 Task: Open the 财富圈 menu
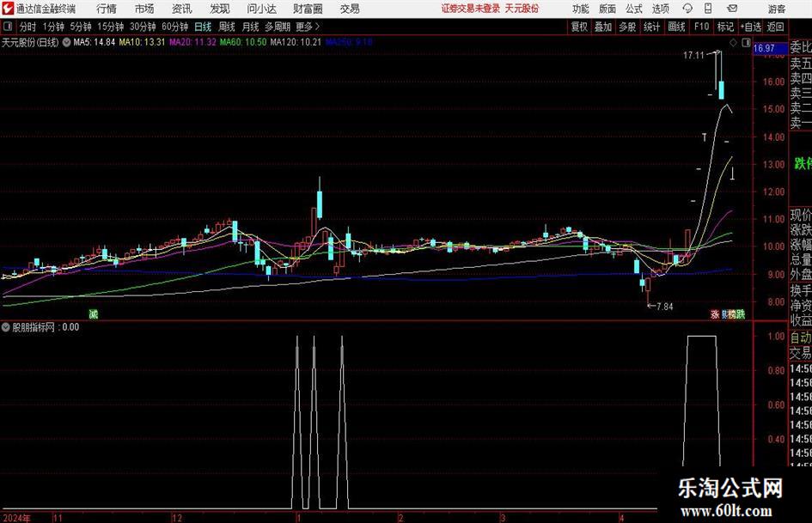pyautogui.click(x=308, y=9)
